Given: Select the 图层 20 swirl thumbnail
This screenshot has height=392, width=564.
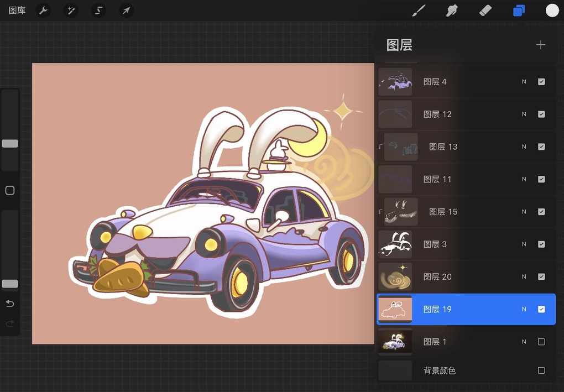Looking at the screenshot, I should click(x=395, y=276).
